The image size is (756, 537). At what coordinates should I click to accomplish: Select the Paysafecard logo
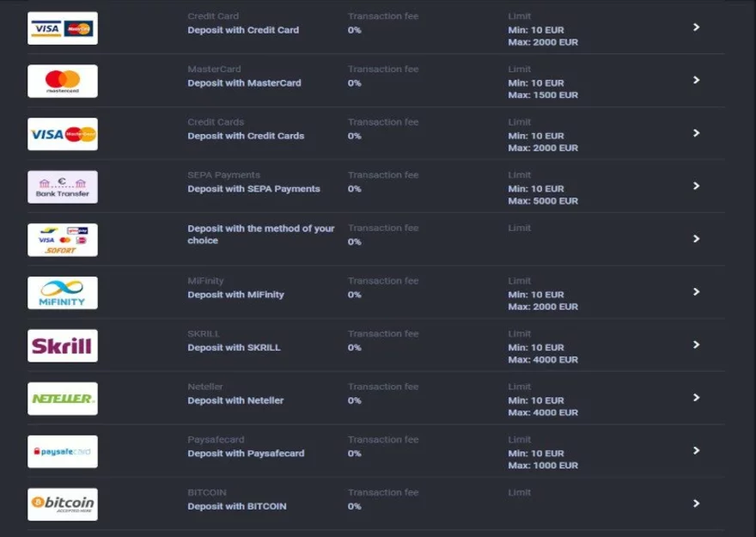click(x=62, y=452)
